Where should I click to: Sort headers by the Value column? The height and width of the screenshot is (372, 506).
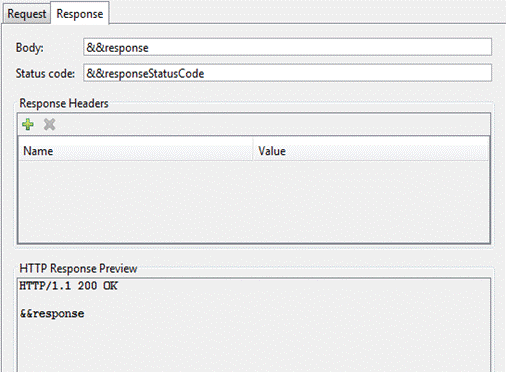point(371,151)
